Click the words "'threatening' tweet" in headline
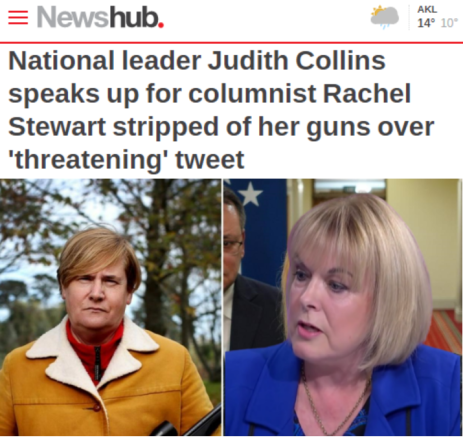The width and height of the screenshot is (463, 442). point(126,160)
